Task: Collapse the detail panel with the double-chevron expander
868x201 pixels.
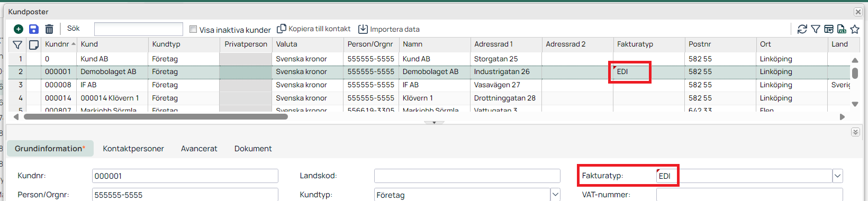Action: coord(855,132)
